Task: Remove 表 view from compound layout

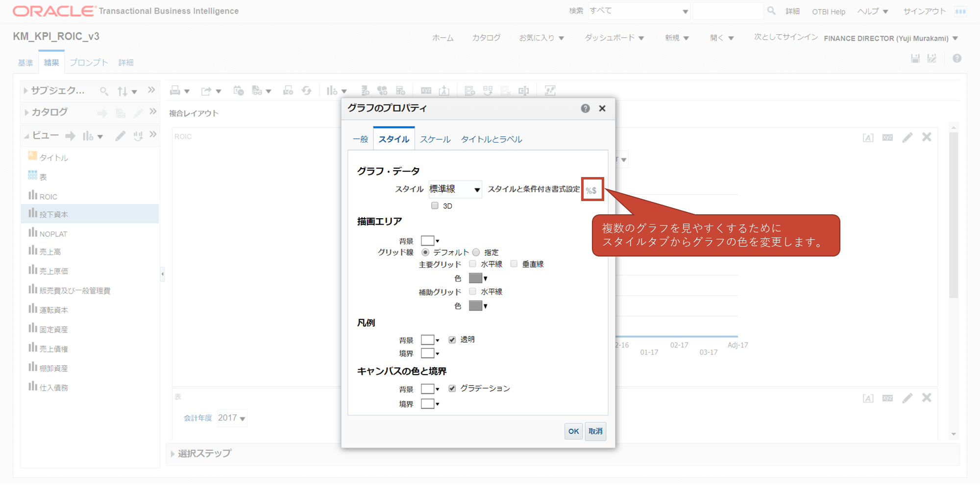Action: click(x=927, y=398)
